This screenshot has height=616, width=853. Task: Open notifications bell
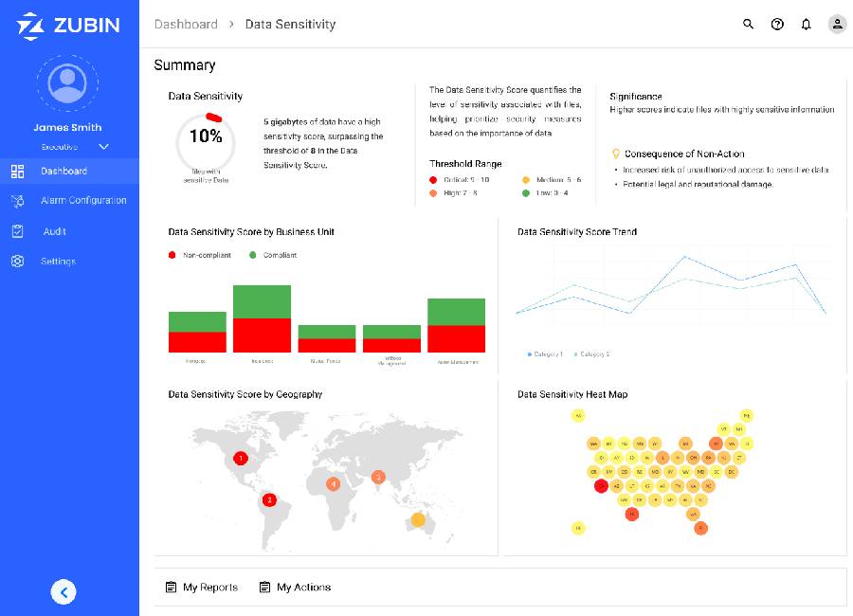pos(806,25)
